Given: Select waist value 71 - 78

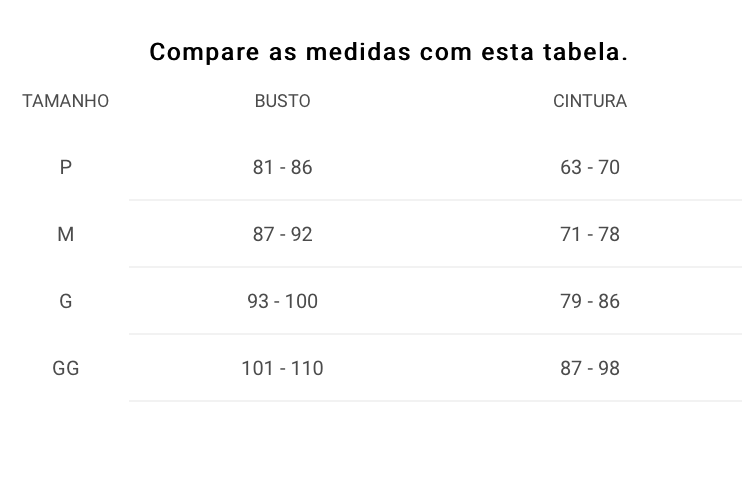Looking at the screenshot, I should (590, 234).
